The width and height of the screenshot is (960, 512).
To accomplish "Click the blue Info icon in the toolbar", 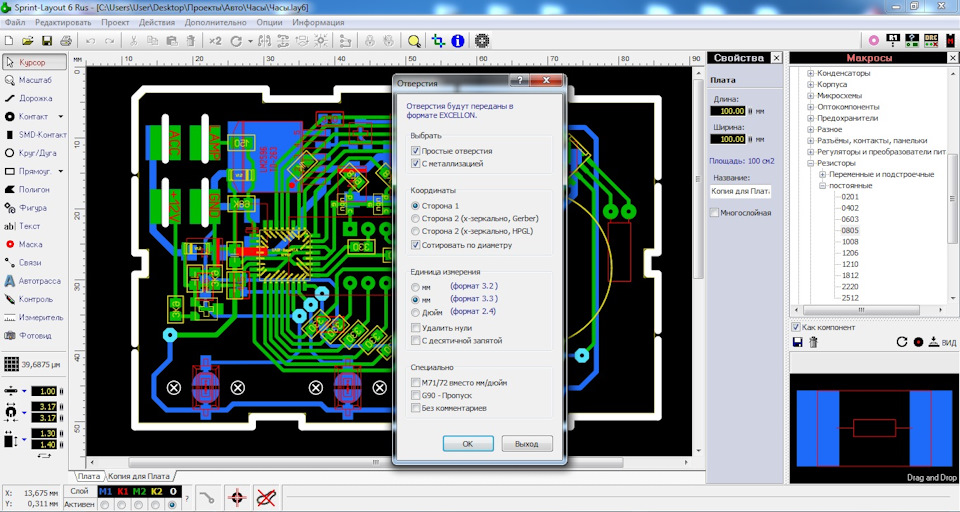I will (x=457, y=41).
